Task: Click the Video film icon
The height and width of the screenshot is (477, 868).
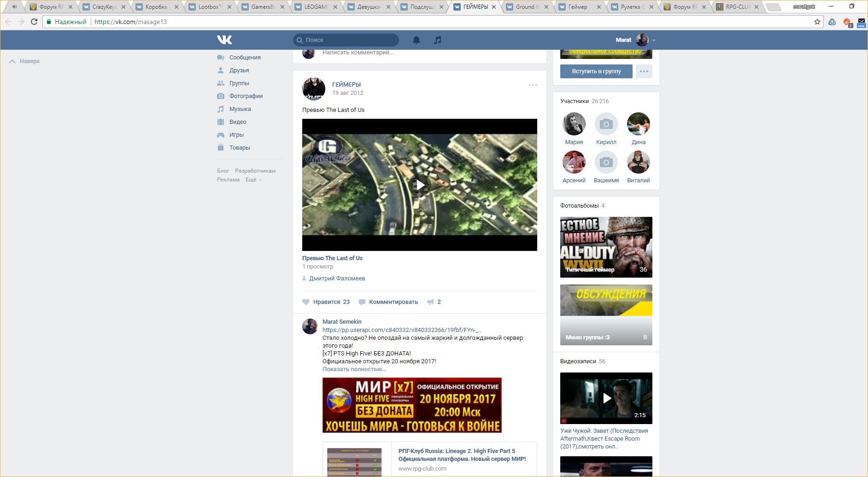Action: pyautogui.click(x=221, y=122)
